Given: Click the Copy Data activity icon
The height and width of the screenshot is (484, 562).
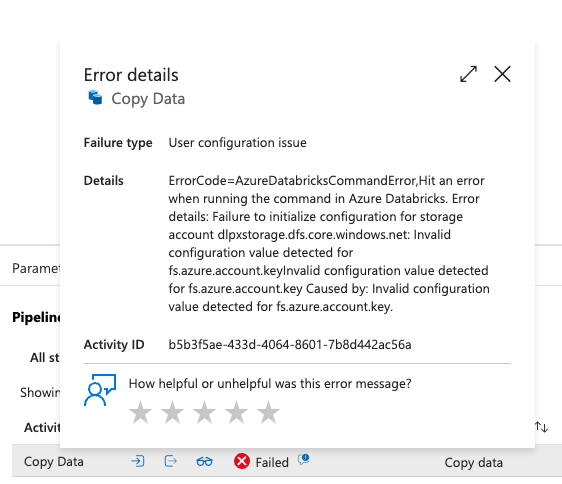Looking at the screenshot, I should [95, 98].
